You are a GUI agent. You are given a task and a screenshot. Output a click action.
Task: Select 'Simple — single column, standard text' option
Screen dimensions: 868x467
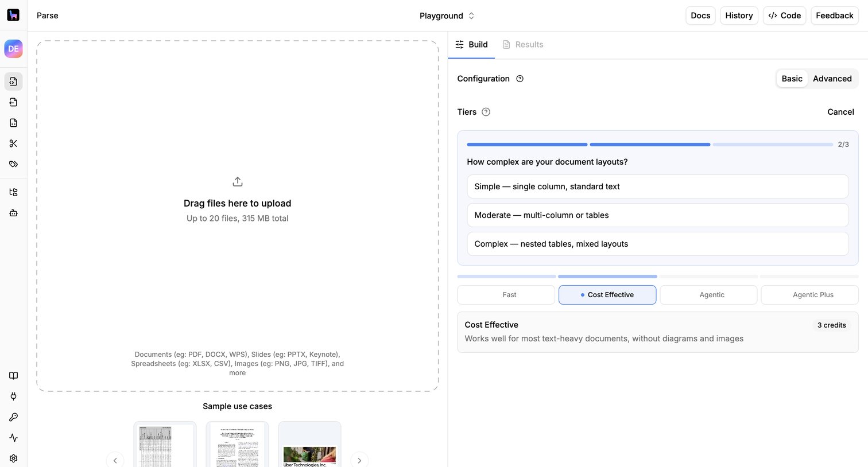(658, 186)
